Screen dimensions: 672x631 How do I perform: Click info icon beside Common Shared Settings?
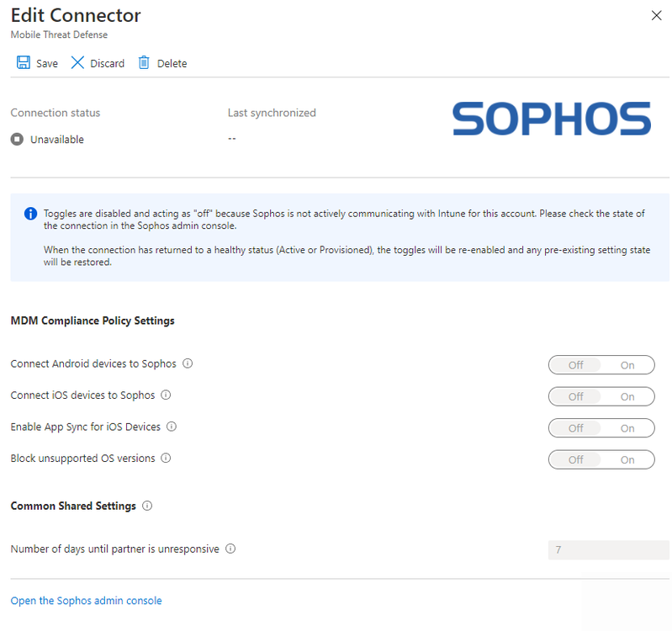click(x=147, y=506)
